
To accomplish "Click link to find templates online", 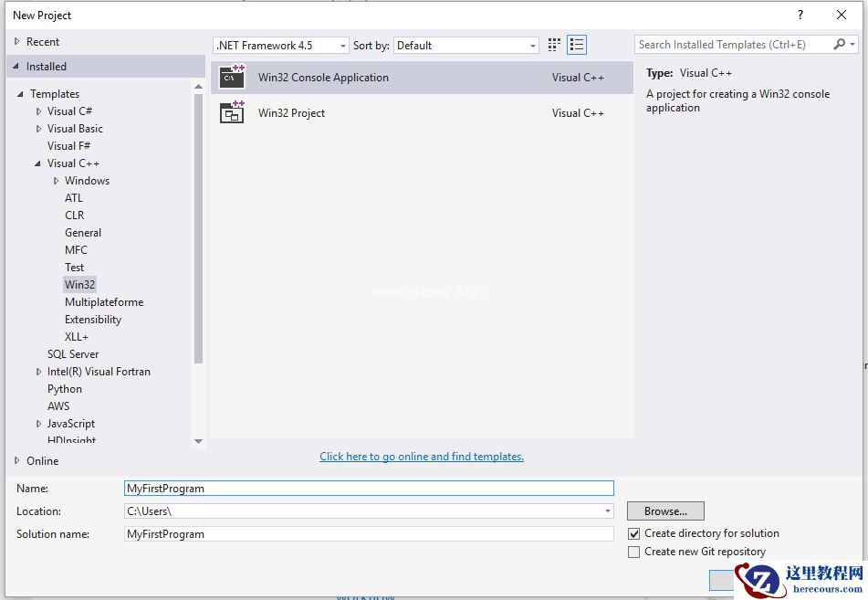I will coord(422,457).
